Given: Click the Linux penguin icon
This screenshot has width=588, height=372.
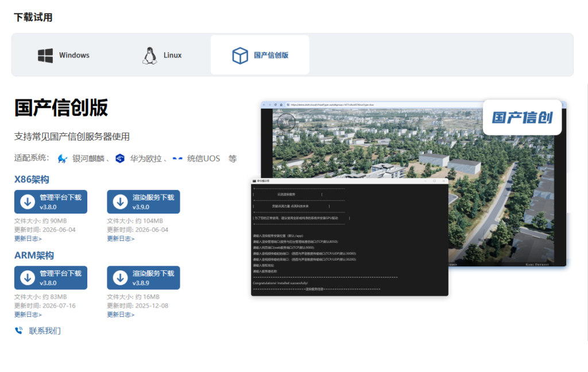Looking at the screenshot, I should [x=150, y=56].
